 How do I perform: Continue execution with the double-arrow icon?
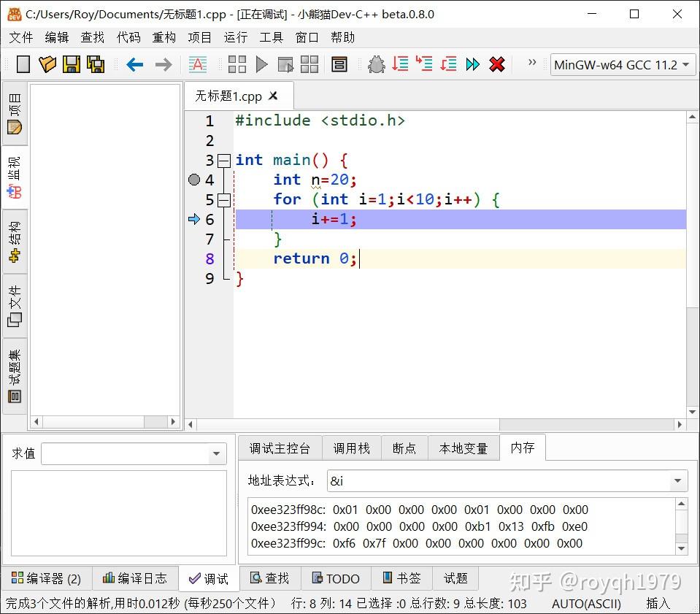(472, 64)
